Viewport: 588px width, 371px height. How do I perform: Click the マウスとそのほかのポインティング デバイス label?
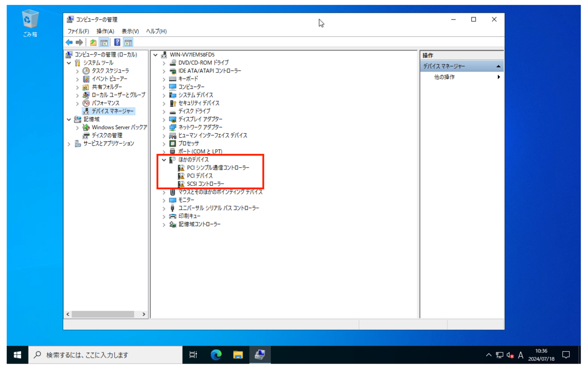tap(220, 192)
